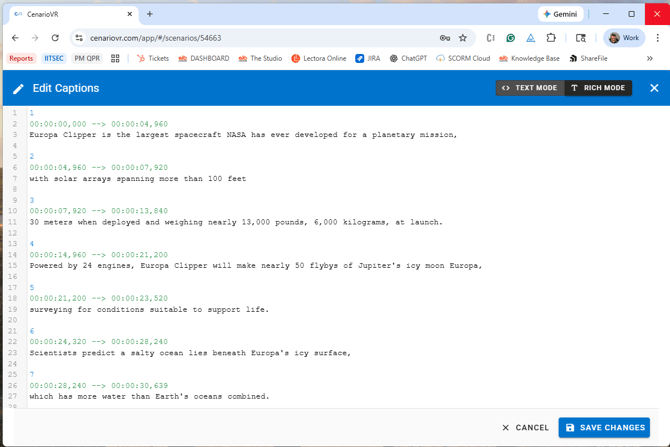The image size is (670, 447).
Task: Open the password manager key icon
Action: [444, 38]
